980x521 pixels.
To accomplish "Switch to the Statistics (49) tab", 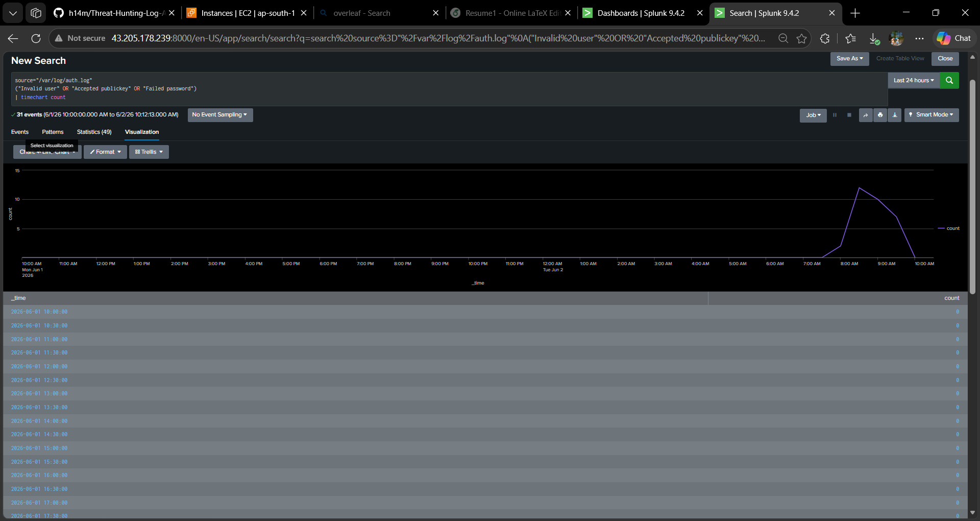I will pos(94,132).
